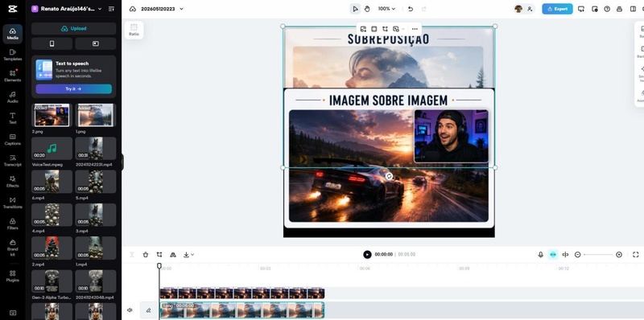The width and height of the screenshot is (644, 320).
Task: Open the Captions panel
Action: point(12,139)
